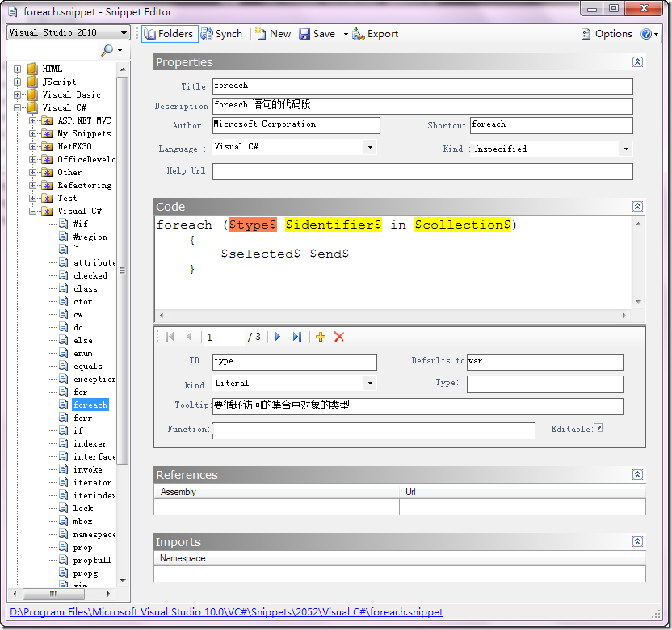Click the Shortcut input field

(x=551, y=125)
